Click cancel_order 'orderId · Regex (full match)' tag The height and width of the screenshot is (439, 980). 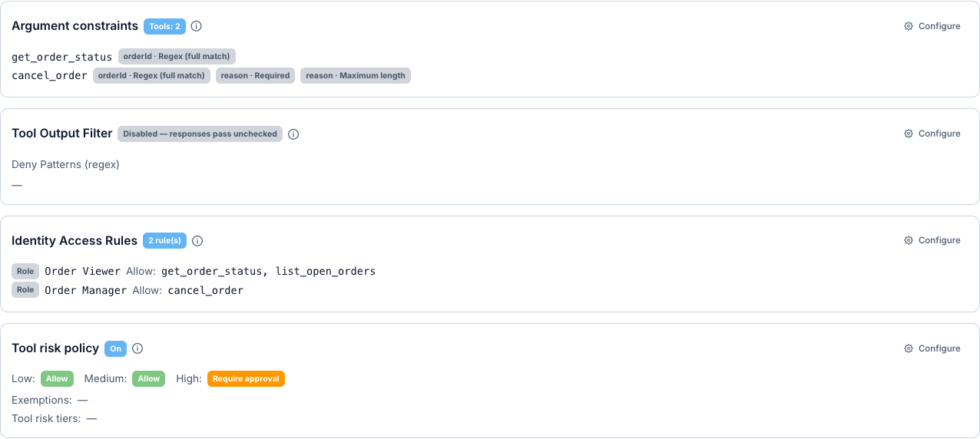tap(151, 75)
